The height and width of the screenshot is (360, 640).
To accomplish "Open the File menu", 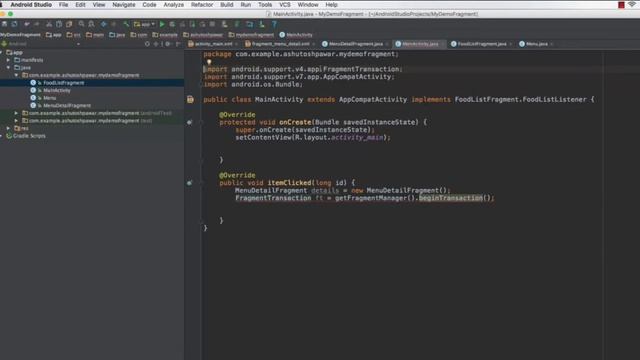I will [x=63, y=4].
